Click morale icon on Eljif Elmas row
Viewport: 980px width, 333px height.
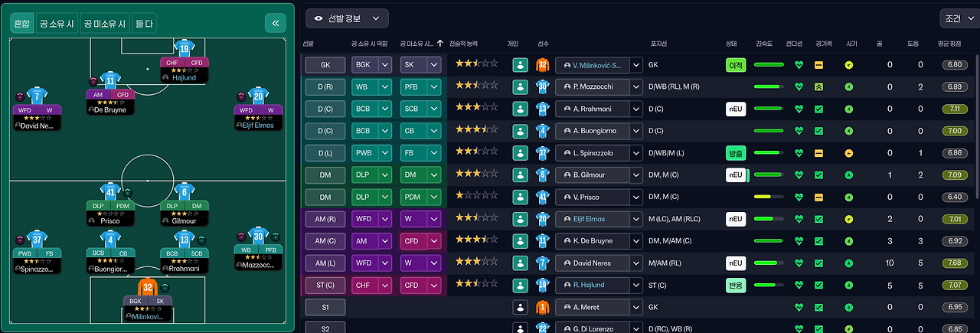[x=848, y=220]
